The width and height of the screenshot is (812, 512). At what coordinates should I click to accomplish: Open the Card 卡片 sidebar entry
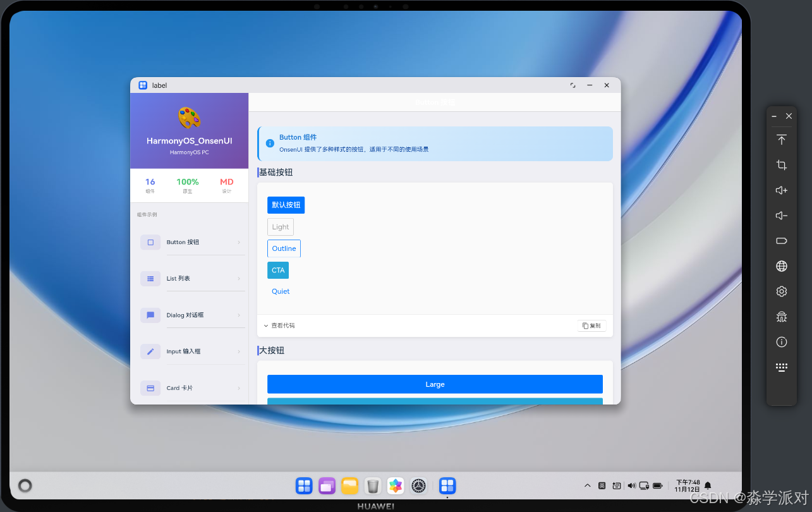(190, 388)
